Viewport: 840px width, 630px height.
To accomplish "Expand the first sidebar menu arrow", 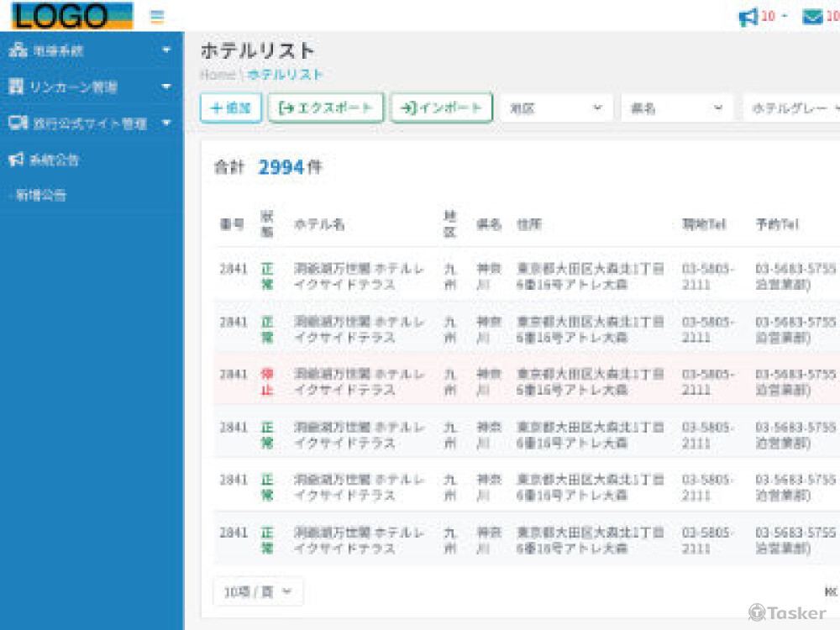I will [x=166, y=50].
